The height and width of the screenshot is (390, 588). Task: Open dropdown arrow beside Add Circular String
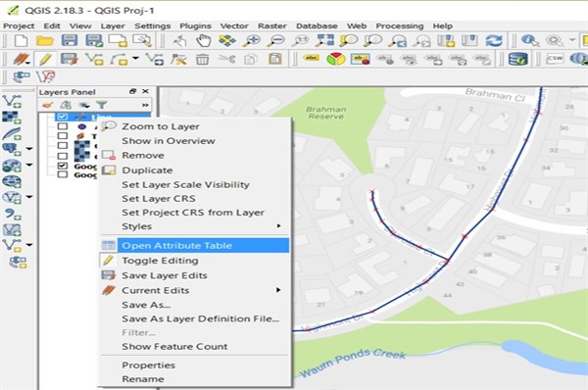point(135,59)
